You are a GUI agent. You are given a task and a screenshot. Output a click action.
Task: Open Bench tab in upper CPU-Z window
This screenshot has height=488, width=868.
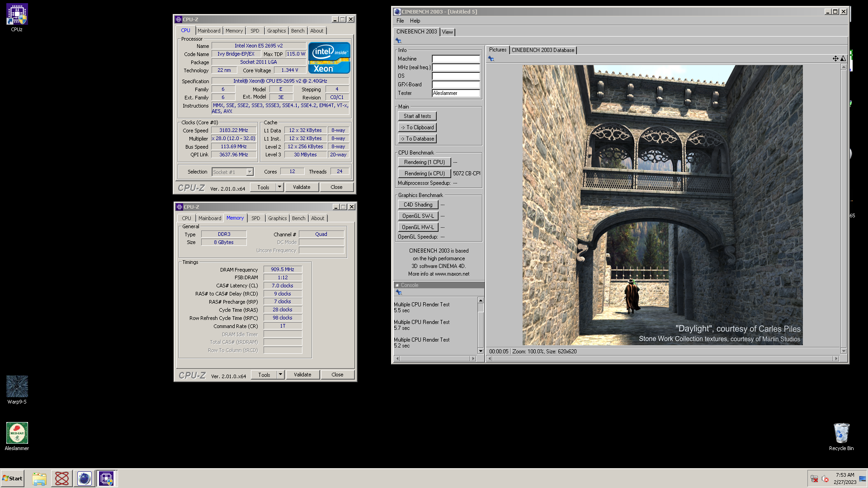(297, 31)
